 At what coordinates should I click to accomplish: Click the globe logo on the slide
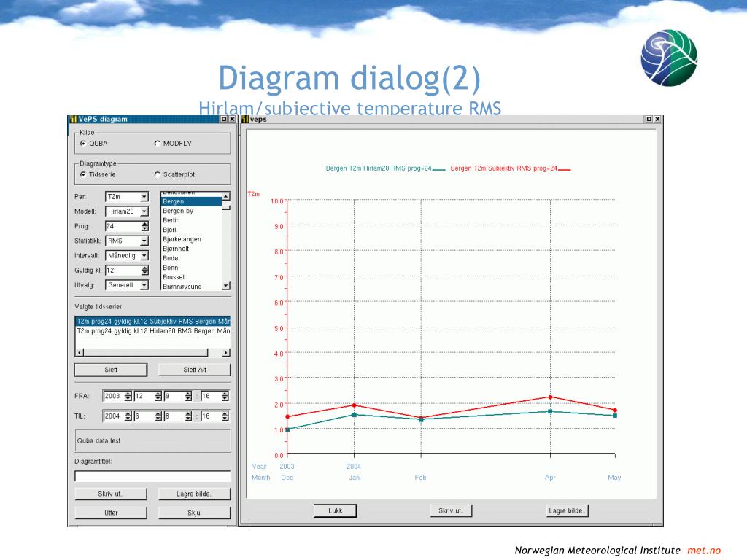[669, 58]
